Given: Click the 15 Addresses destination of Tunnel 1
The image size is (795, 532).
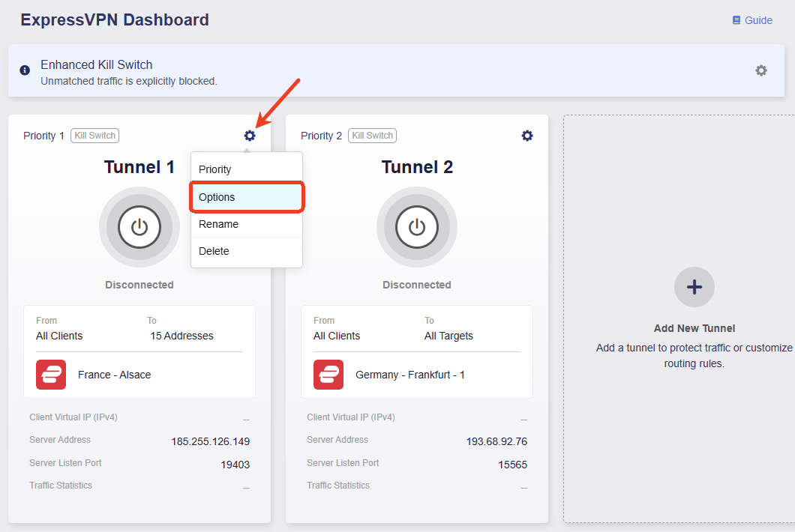Looking at the screenshot, I should [181, 336].
